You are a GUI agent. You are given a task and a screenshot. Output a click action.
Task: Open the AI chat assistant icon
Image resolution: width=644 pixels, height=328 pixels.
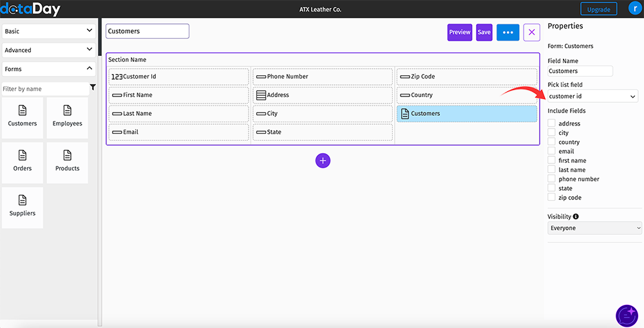[627, 316]
